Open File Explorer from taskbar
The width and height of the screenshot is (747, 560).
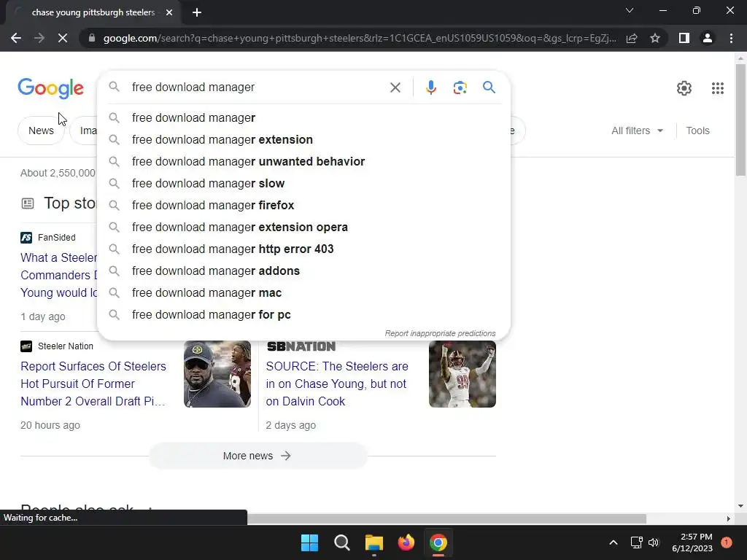pyautogui.click(x=374, y=542)
